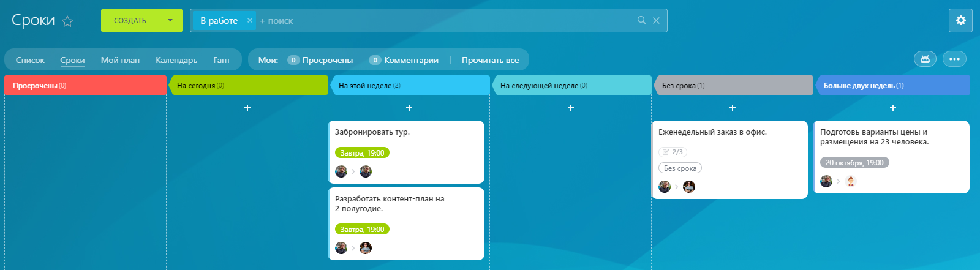Click the assignee avatar on 'Еженедельный заказ в офис.'
980x270 pixels.
689,187
